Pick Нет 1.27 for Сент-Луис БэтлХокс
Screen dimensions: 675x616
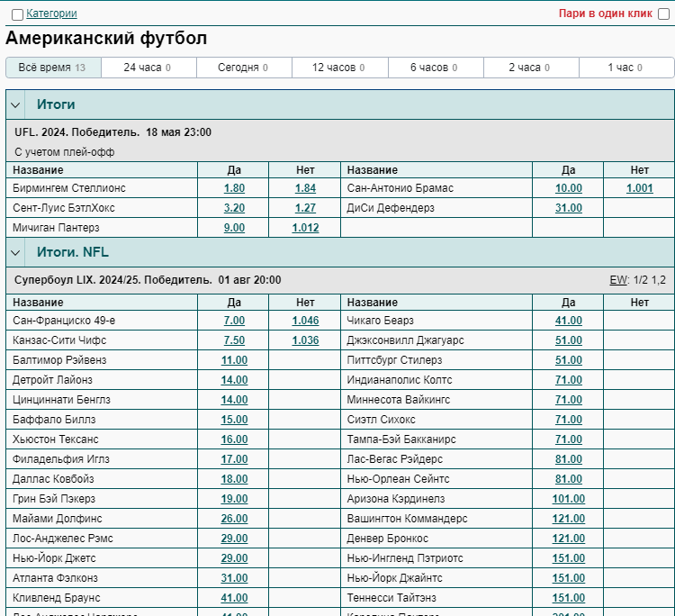(x=305, y=208)
